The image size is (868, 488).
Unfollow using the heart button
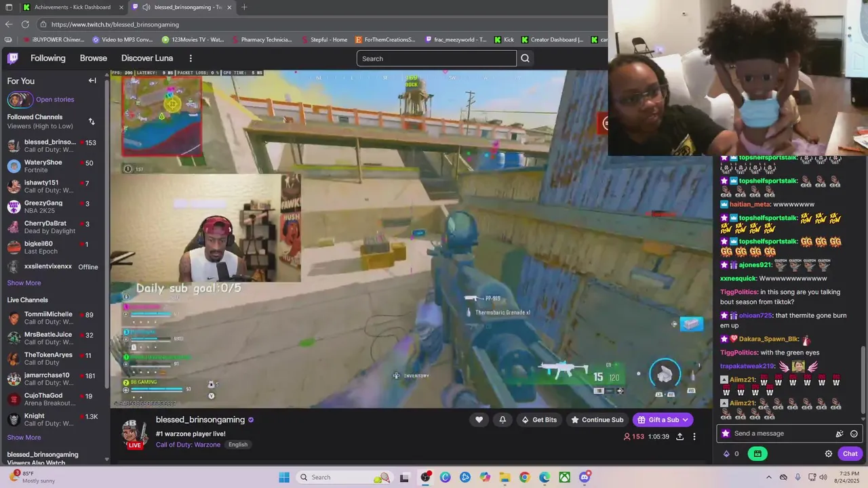pos(479,420)
